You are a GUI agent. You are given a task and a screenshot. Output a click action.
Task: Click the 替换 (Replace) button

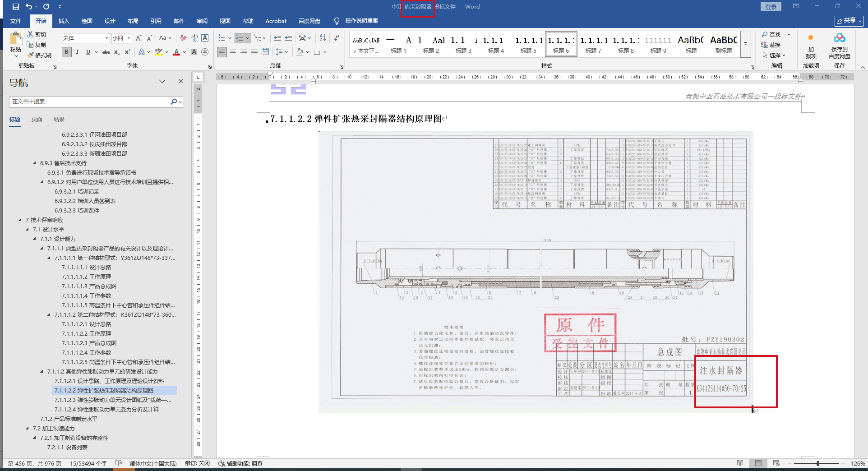(771, 45)
